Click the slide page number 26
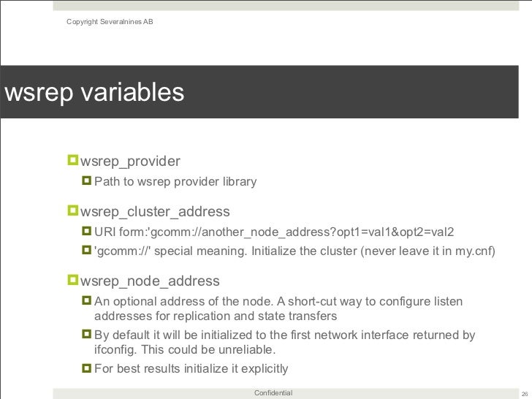The image size is (532, 399). 524,393
